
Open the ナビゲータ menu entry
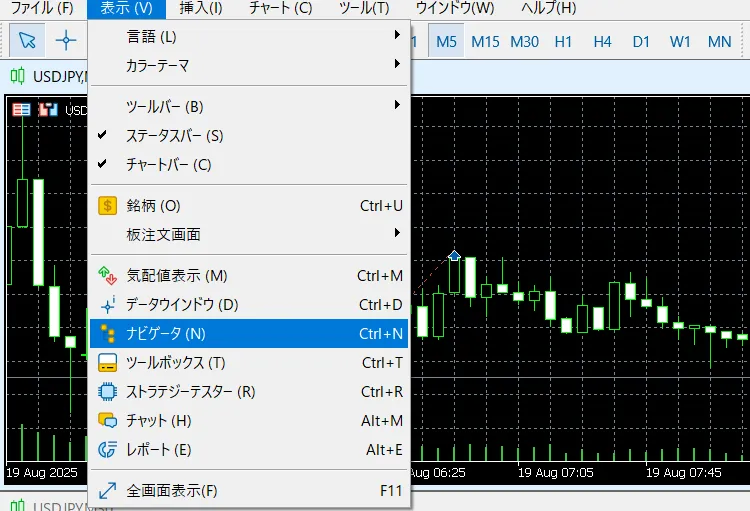click(248, 334)
